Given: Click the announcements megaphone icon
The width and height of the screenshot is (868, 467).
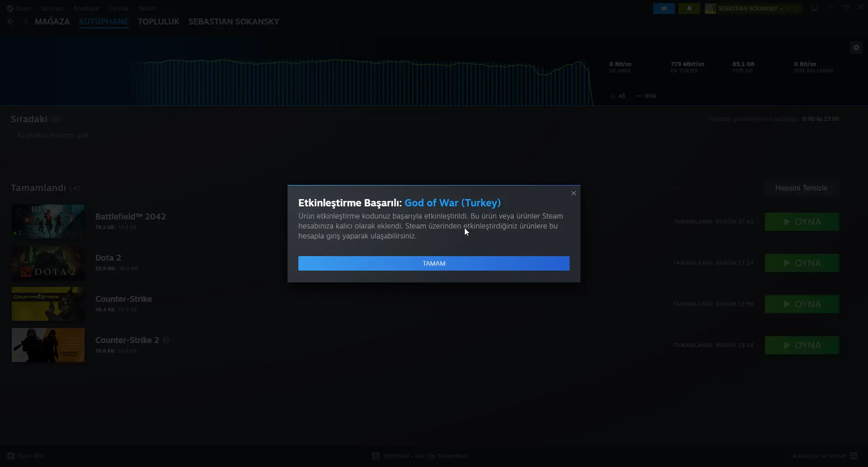Looking at the screenshot, I should coord(664,8).
